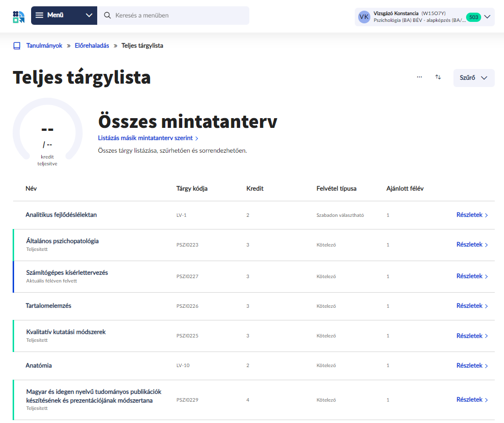This screenshot has height=423, width=504.
Task: Click the credit progress gauge
Action: click(x=48, y=132)
